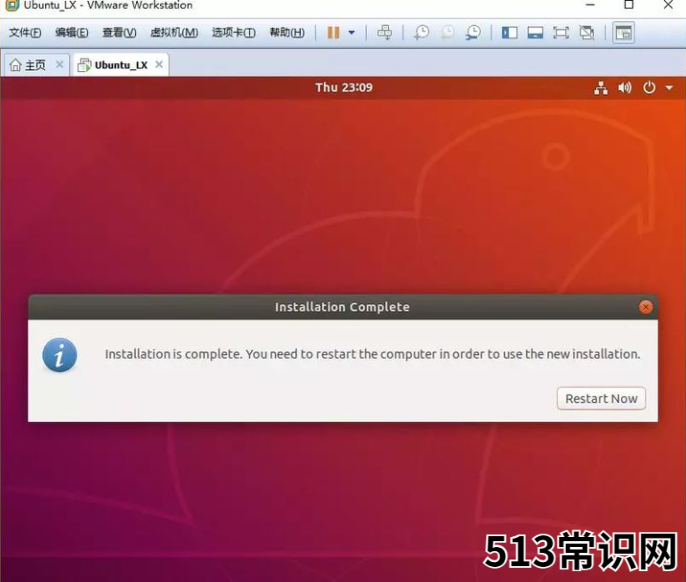Expand the Ubuntu system menu arrow
The height and width of the screenshot is (582, 686).
click(669, 88)
